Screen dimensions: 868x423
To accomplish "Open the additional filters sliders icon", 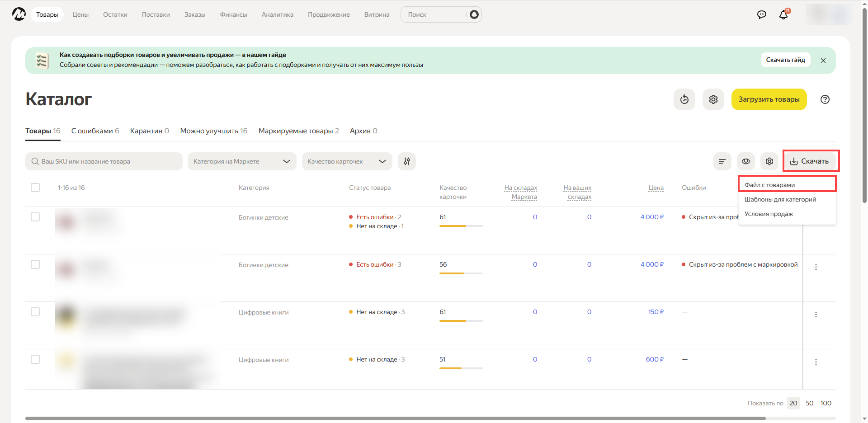I will pos(406,161).
